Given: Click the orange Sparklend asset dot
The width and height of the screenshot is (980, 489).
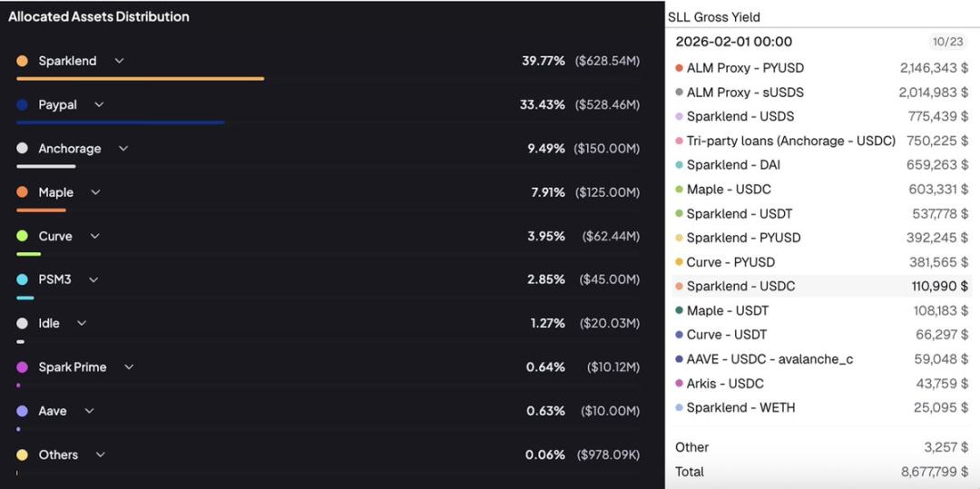Looking at the screenshot, I should pyautogui.click(x=22, y=61).
